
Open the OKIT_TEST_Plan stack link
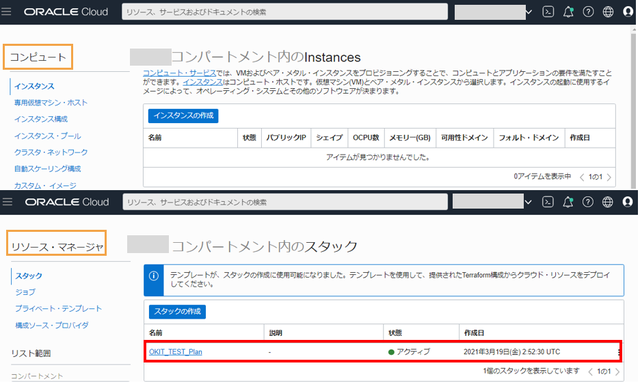176,352
